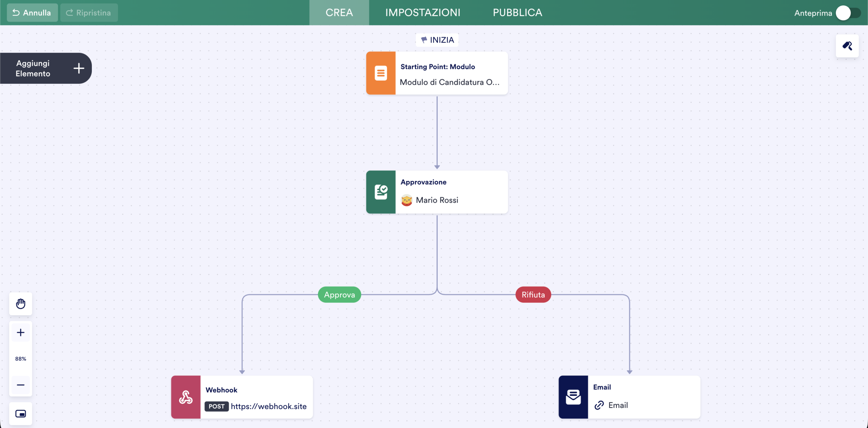Click the INIZIA start label
This screenshot has width=868, height=428.
(x=442, y=40)
